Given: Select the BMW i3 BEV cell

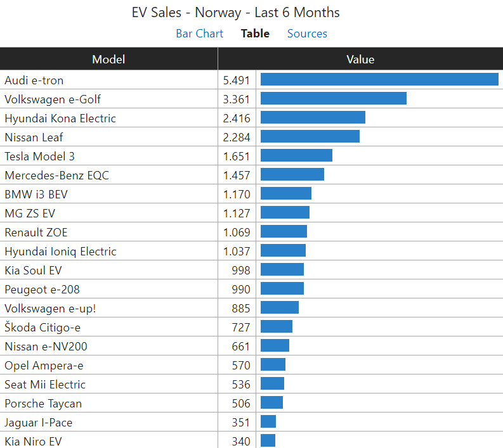Looking at the screenshot, I should tap(108, 194).
